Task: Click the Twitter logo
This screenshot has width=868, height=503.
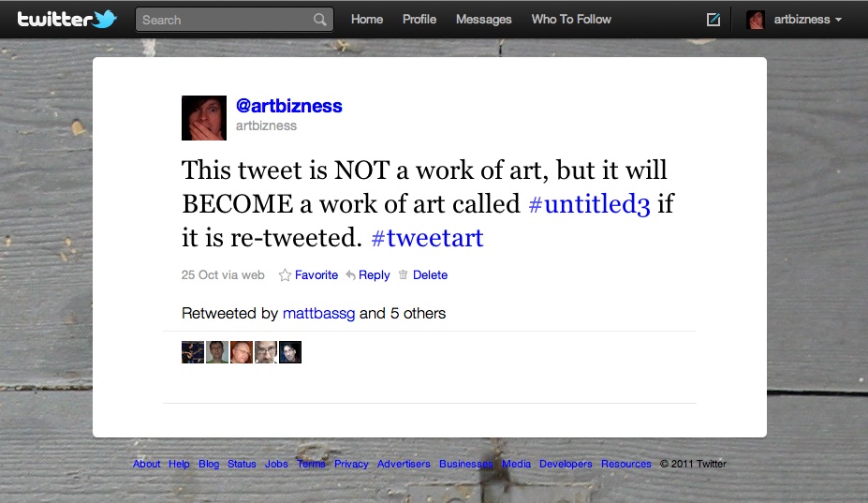Action: coord(67,20)
